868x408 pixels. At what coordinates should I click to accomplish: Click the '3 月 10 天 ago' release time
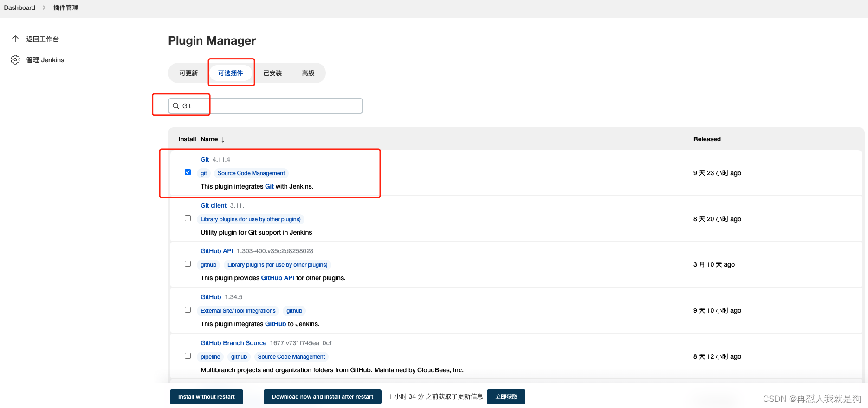click(714, 264)
